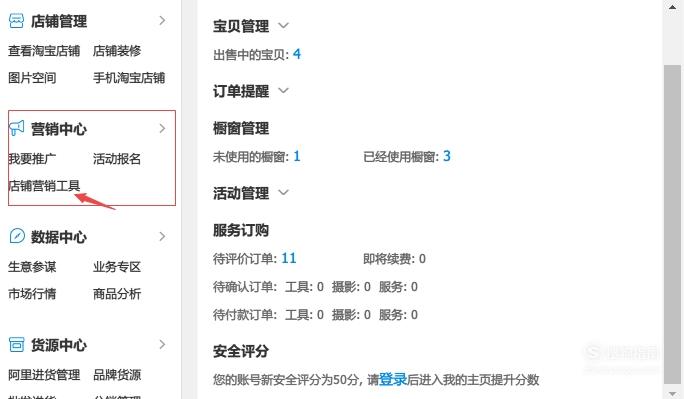Viewport: 684px width, 399px height.
Task: Click the 已经使用橱窗 count 3
Action: pyautogui.click(x=447, y=156)
